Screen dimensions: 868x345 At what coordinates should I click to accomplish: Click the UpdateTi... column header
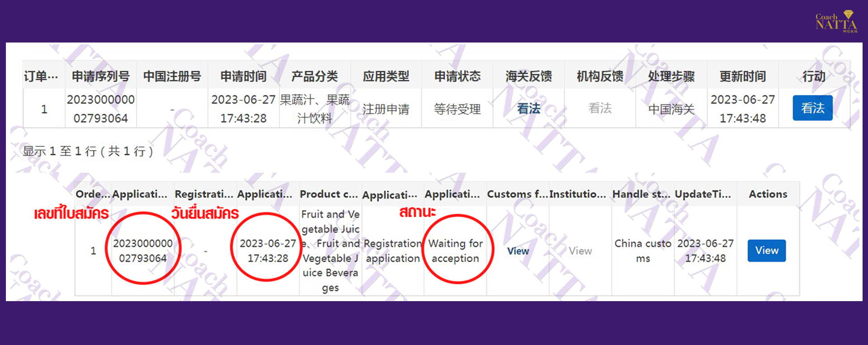point(703,194)
